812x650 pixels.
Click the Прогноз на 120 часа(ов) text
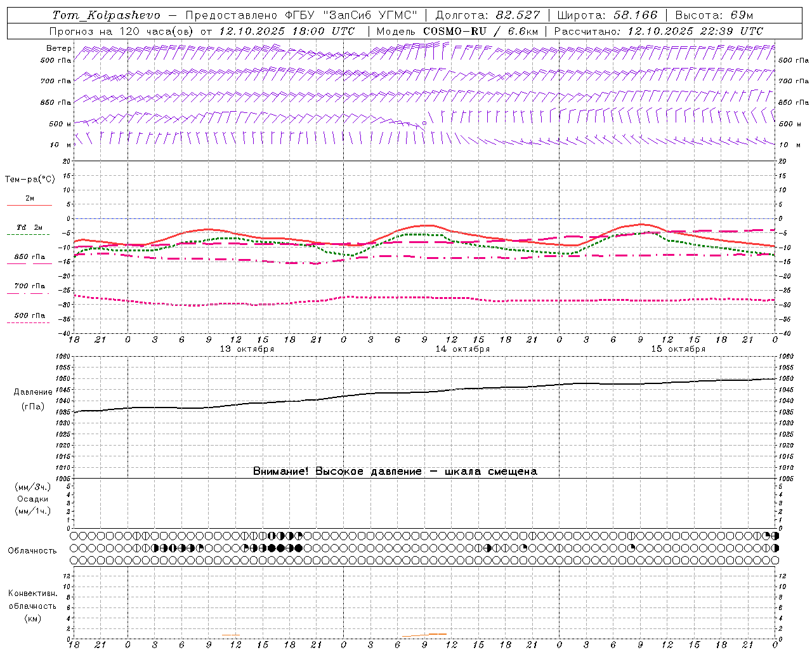[122, 31]
